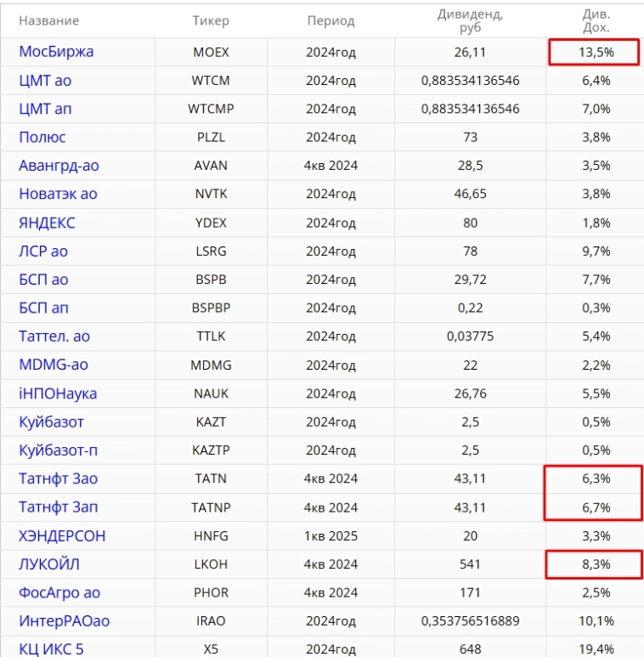Select the ЛУКОЙЛ company link

tap(49, 564)
